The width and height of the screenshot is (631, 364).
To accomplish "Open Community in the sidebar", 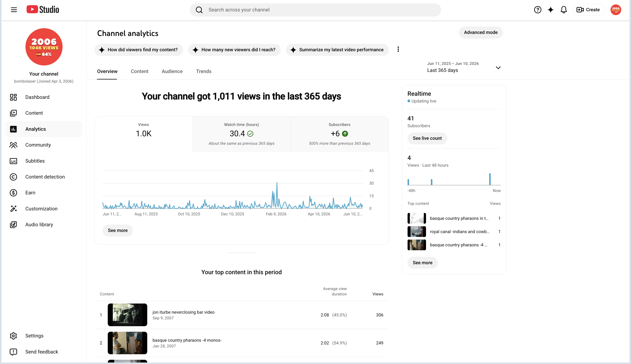I will pyautogui.click(x=44, y=145).
